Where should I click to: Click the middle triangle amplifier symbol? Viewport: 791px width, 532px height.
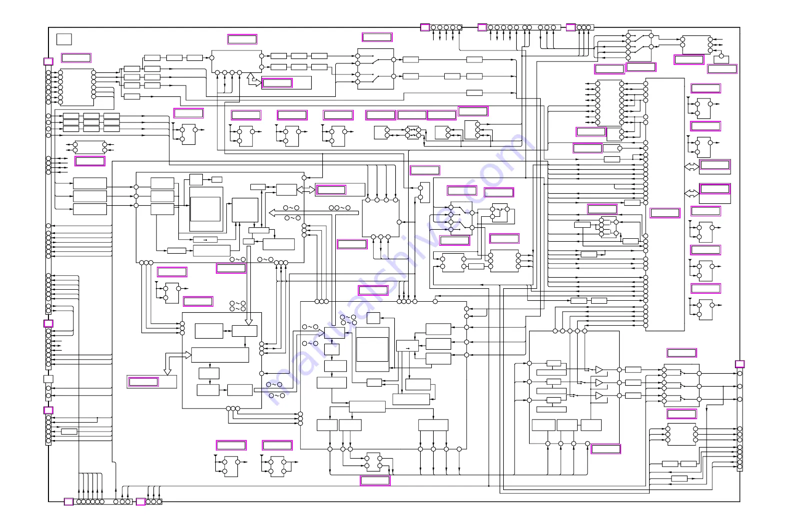pyautogui.click(x=599, y=383)
